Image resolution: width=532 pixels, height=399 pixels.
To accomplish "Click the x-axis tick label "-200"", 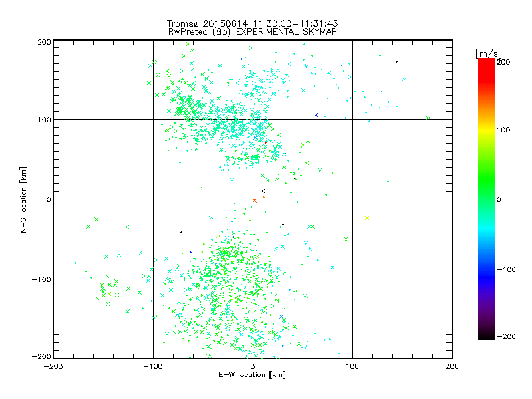I will coord(53,366).
